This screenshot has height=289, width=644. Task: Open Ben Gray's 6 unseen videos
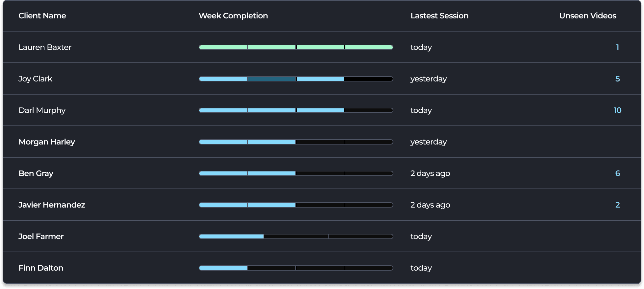point(617,173)
